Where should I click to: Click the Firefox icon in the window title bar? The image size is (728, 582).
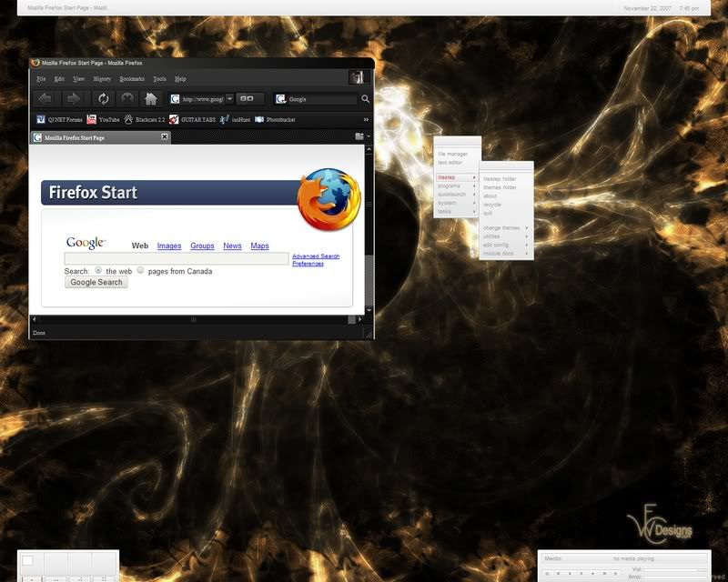tap(35, 63)
